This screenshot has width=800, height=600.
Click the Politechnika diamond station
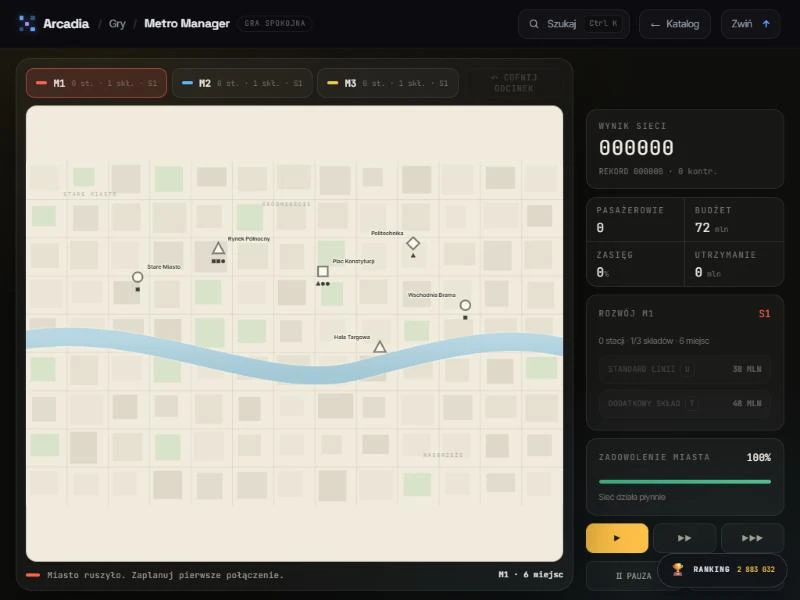click(x=413, y=243)
